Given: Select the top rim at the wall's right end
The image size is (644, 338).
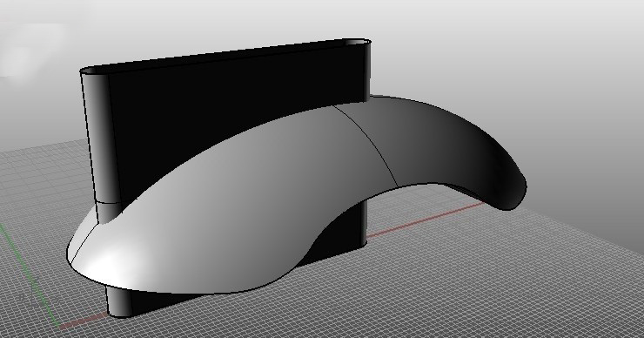Looking at the screenshot, I should click(x=357, y=41).
